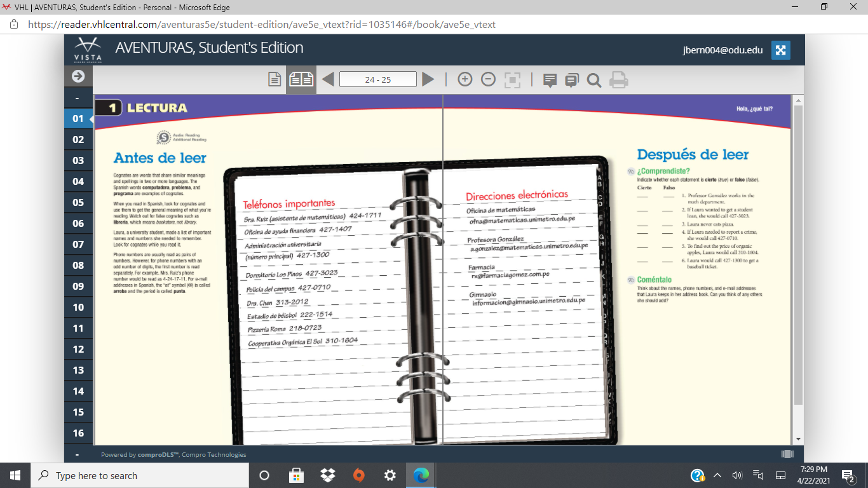The width and height of the screenshot is (868, 488).
Task: Switch to single page view
Action: coord(274,79)
